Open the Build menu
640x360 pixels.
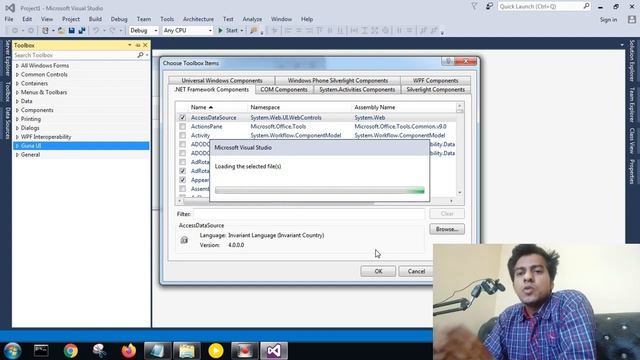tap(95, 19)
